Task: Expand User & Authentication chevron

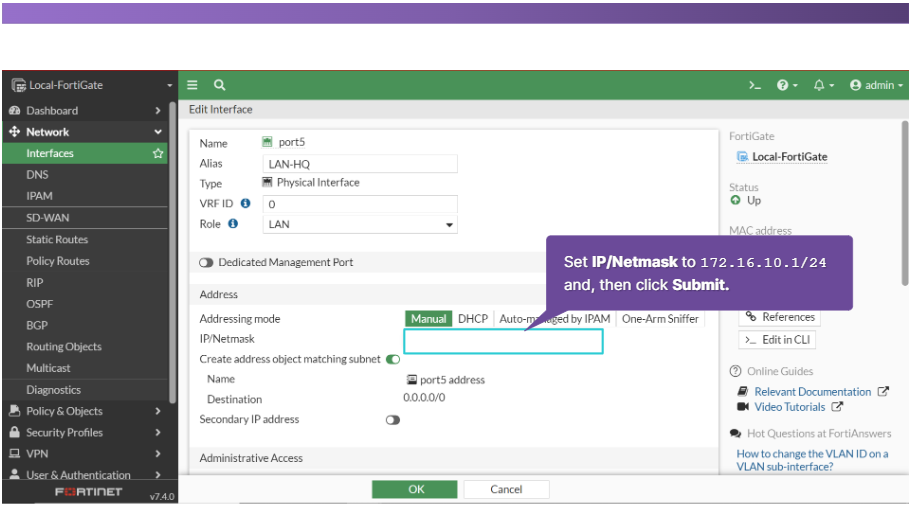Action: click(158, 474)
